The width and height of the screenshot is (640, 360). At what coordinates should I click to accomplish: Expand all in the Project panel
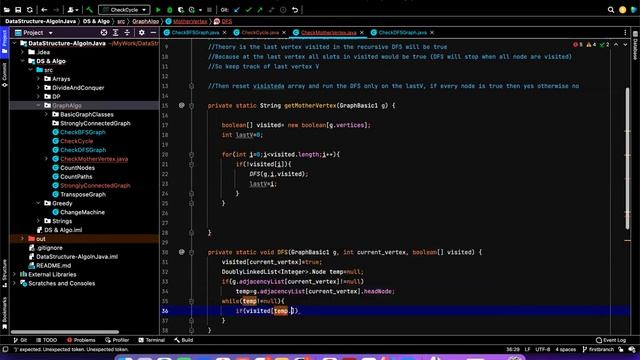116,33
